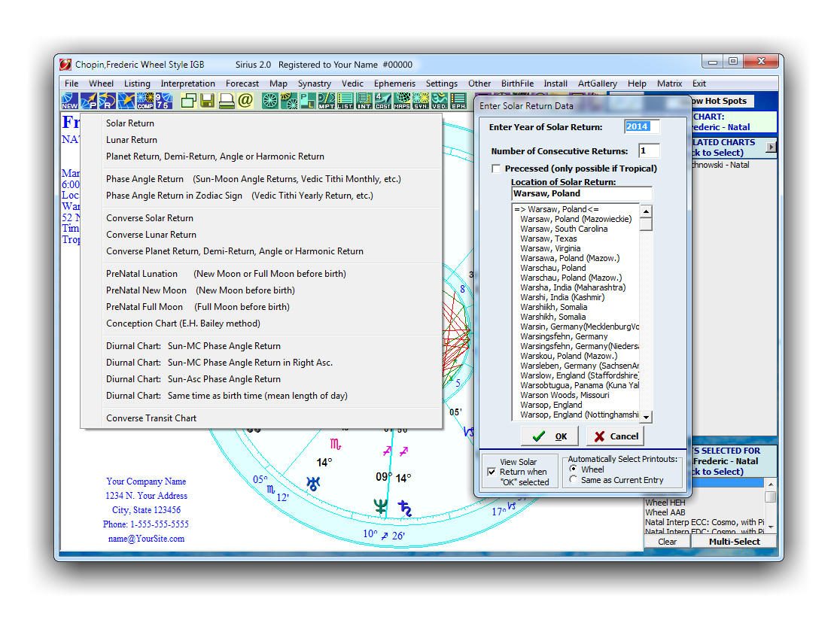Click the LIST toolbar icon
This screenshot has width=837, height=644.
click(345, 101)
